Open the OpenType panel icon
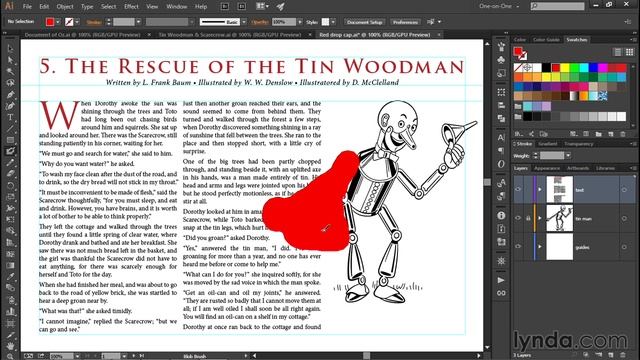This screenshot has width=640, height=360. tap(501, 164)
